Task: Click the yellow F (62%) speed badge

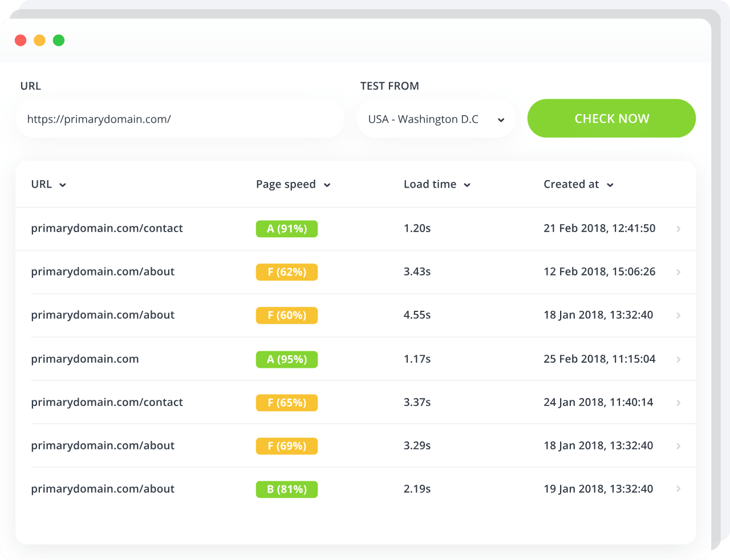Action: [x=287, y=272]
